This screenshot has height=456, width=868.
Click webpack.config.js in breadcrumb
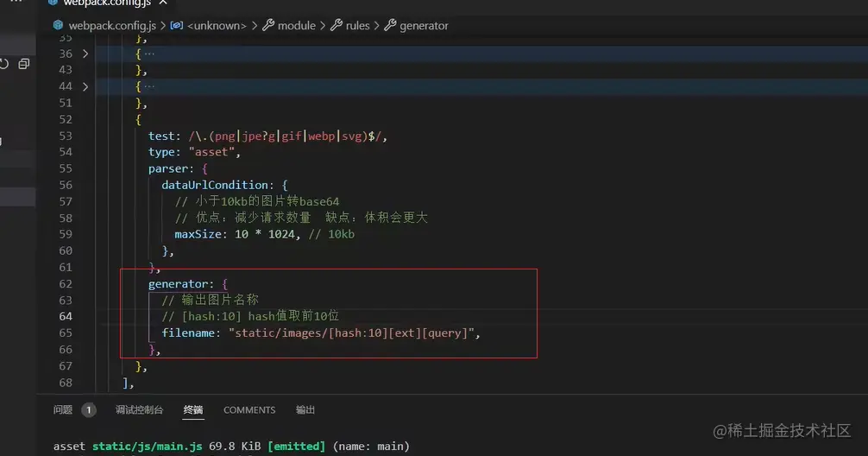click(112, 26)
